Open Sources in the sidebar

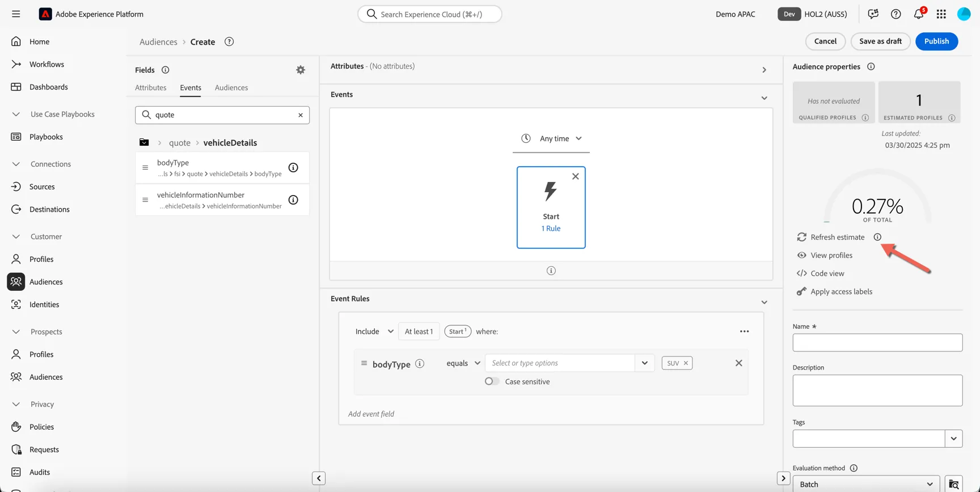[42, 186]
